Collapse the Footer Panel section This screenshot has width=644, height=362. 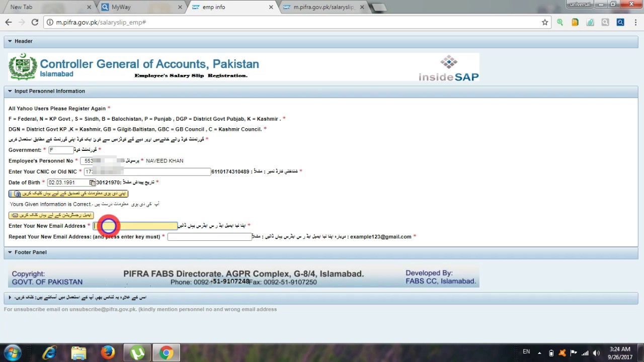pos(10,252)
